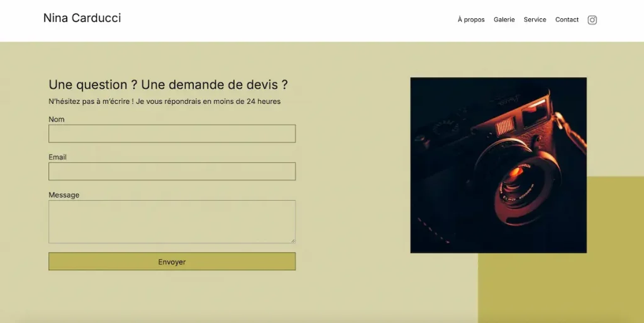Click the Email field label
644x323 pixels.
pos(57,157)
